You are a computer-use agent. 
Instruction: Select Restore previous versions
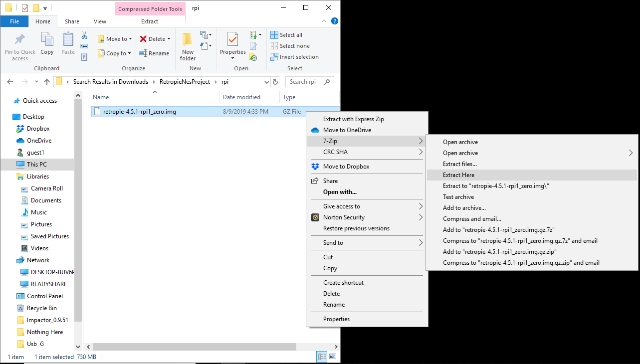367,228
